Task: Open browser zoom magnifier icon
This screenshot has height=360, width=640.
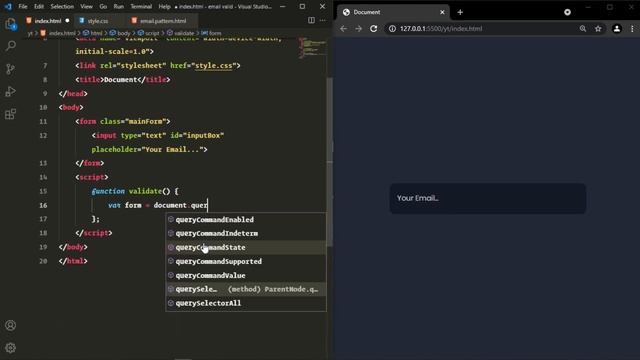Action: [x=583, y=29]
